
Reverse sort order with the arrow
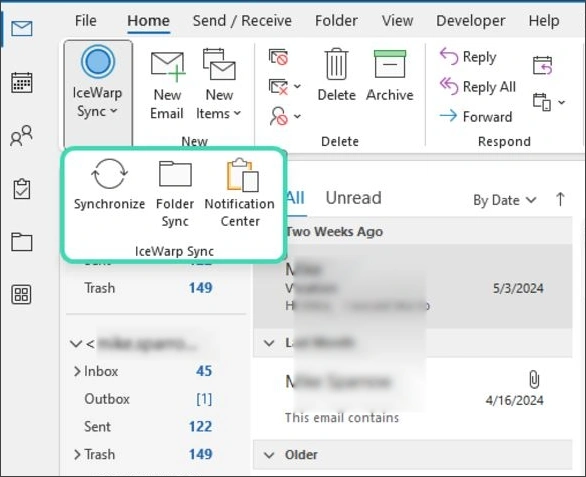pyautogui.click(x=560, y=199)
